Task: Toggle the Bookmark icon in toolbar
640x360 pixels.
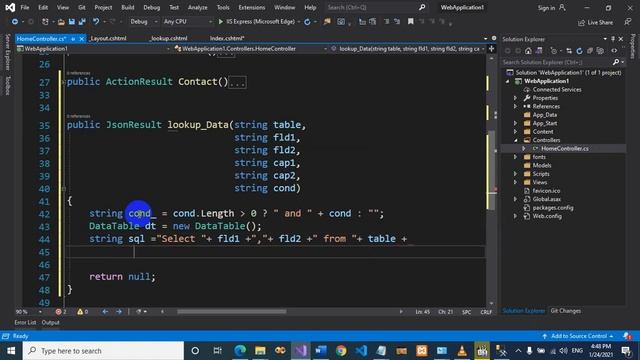Action: coord(411,22)
